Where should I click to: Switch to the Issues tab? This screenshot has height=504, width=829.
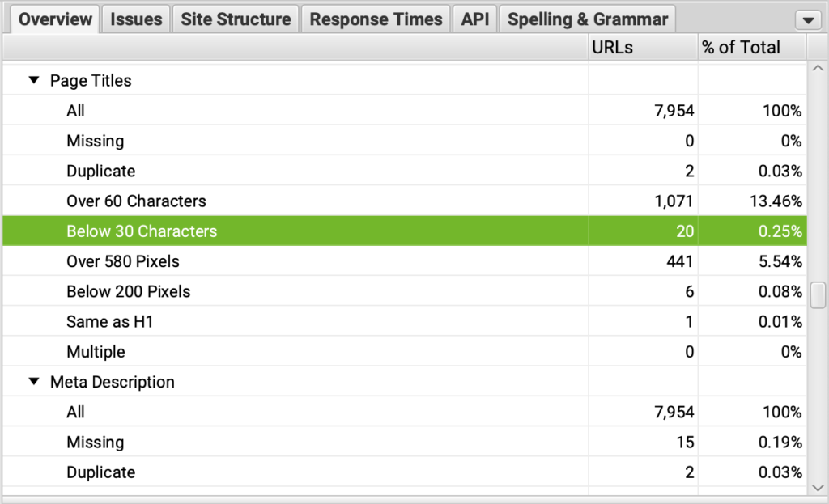136,19
